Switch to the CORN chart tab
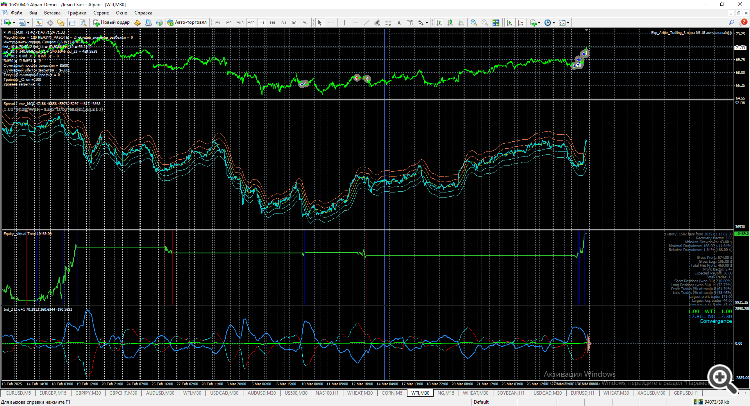 pos(392,393)
